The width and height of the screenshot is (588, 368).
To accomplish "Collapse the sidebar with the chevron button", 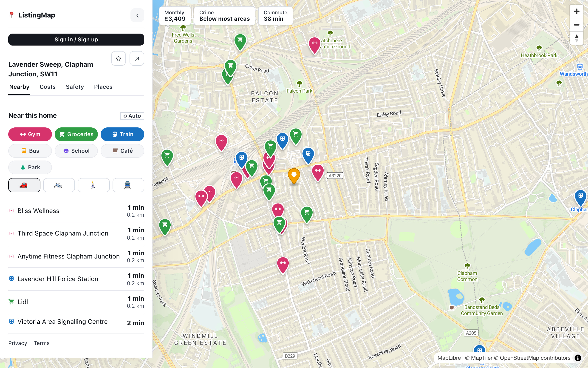I will 137,16.
